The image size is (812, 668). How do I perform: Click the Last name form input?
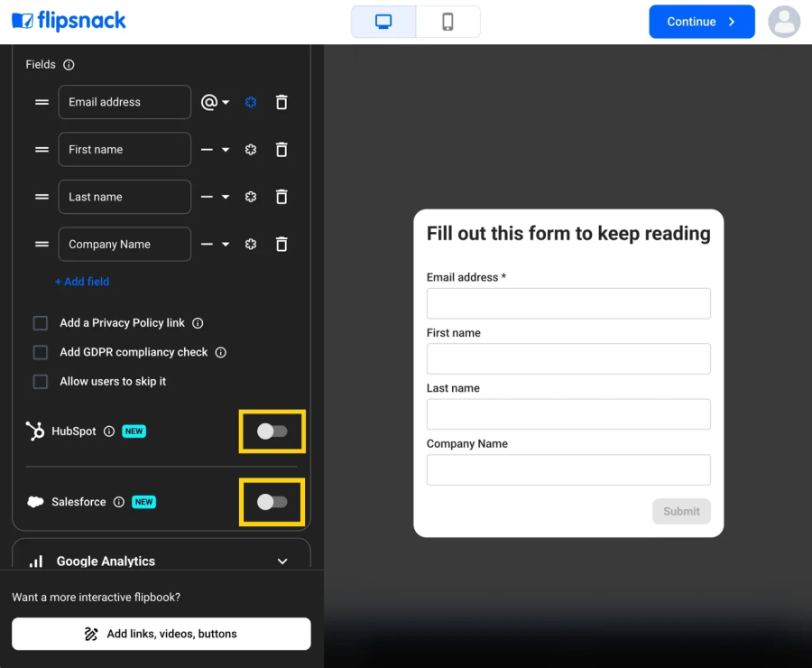[567, 413]
